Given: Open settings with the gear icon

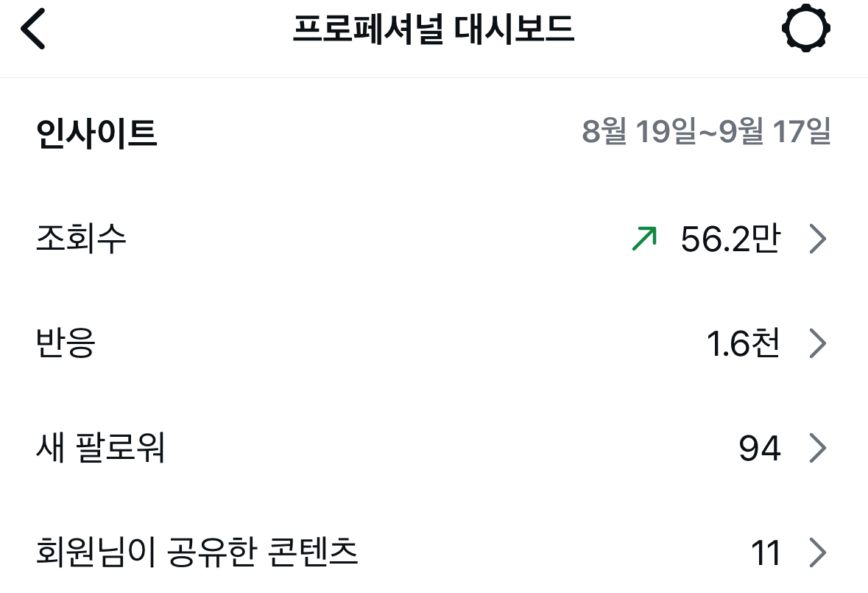Looking at the screenshot, I should pos(805,30).
